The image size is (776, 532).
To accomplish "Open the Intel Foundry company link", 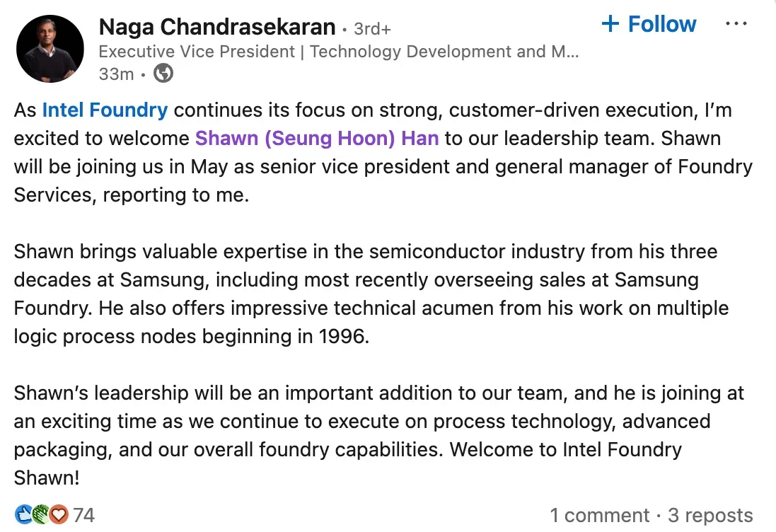I will point(105,110).
